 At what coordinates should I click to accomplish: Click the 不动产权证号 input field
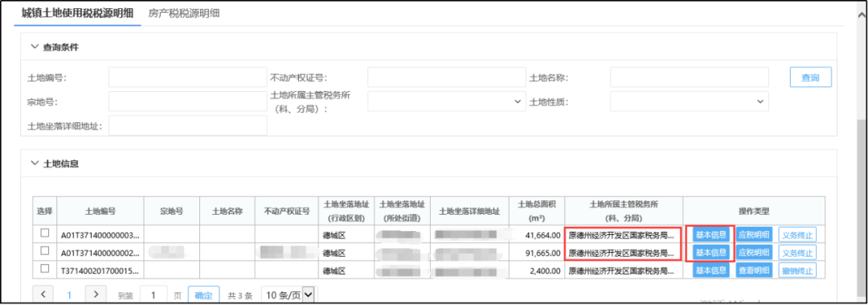point(446,77)
